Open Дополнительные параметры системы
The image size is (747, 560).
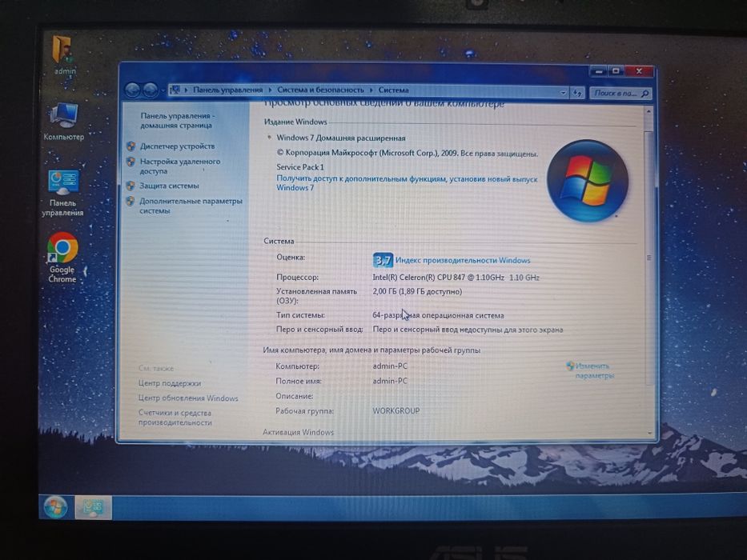tap(191, 206)
